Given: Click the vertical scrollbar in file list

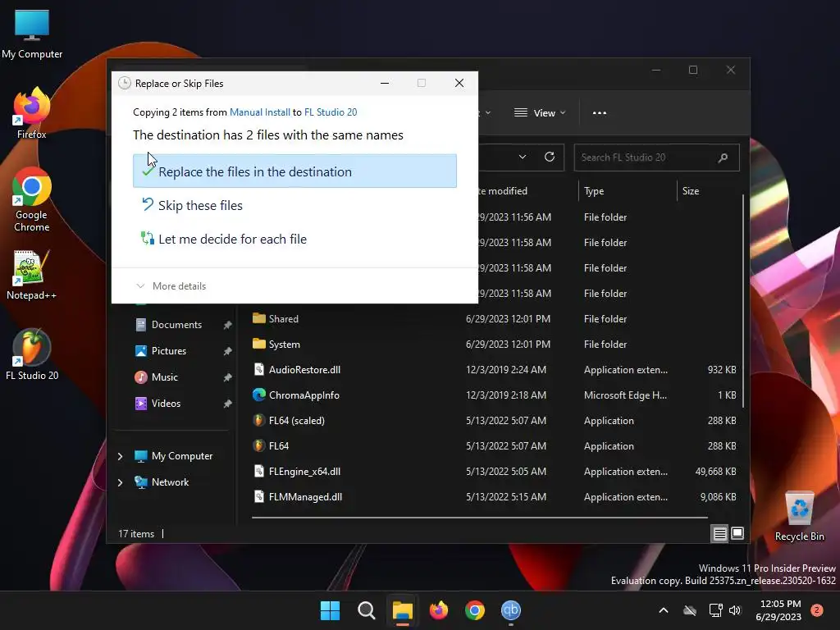Looking at the screenshot, I should pos(743,300).
